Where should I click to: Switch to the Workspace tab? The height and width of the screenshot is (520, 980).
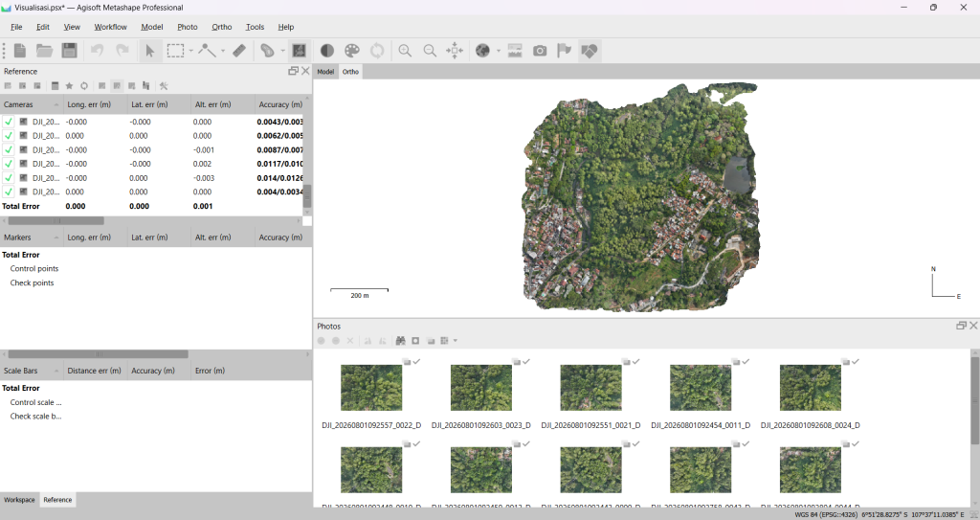[19, 500]
